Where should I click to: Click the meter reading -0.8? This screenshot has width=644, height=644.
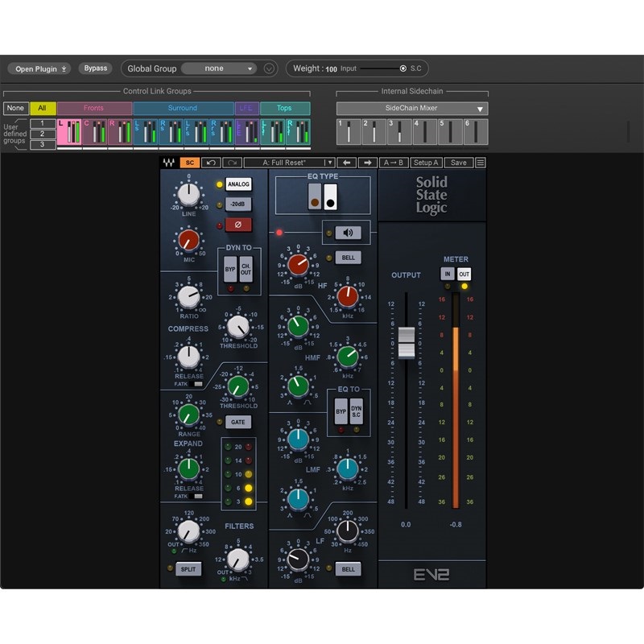[456, 525]
